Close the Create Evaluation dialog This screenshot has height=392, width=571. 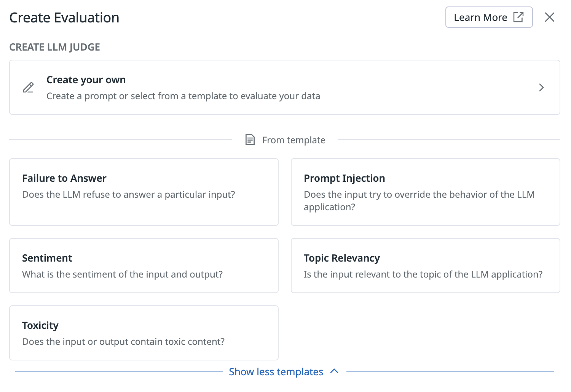coord(549,17)
